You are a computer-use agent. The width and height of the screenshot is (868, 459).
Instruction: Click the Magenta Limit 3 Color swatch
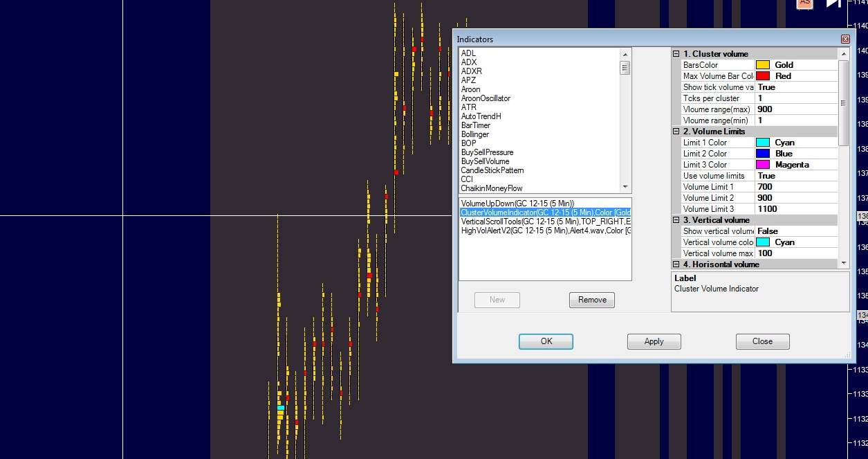tap(763, 165)
